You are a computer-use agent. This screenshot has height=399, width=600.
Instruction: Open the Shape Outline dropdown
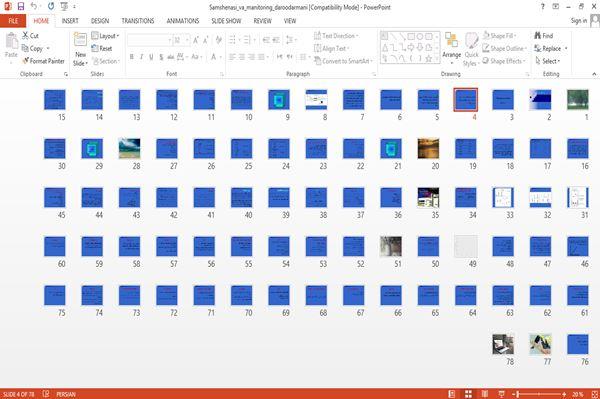tap(505, 48)
